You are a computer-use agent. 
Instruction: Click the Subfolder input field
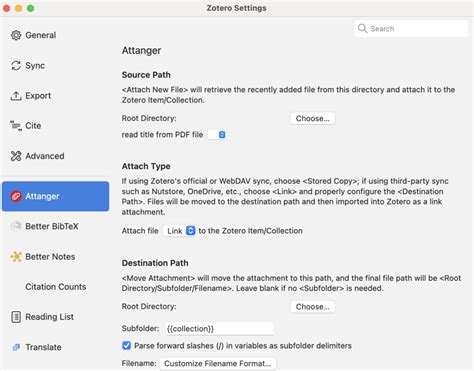219,329
